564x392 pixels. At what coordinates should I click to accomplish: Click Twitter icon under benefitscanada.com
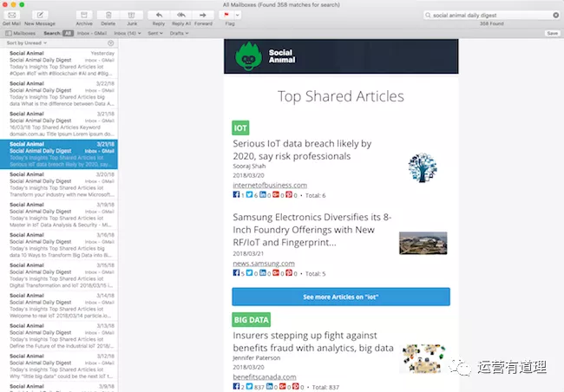(x=249, y=387)
